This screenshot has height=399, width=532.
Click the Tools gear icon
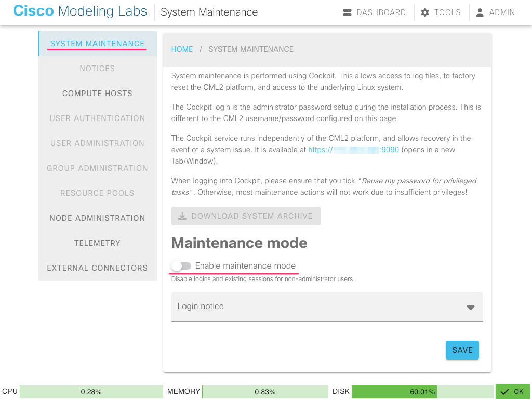[425, 12]
